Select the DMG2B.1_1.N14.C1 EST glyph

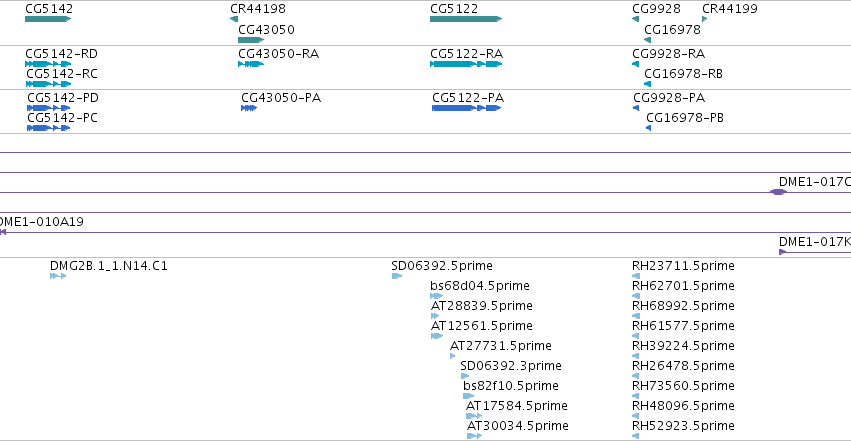tap(58, 276)
